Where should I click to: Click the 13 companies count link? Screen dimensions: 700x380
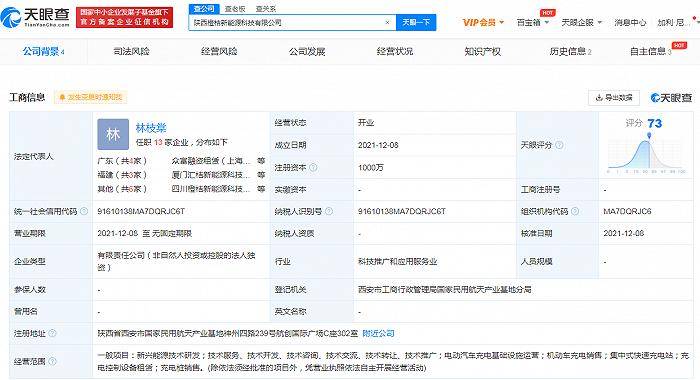point(158,142)
